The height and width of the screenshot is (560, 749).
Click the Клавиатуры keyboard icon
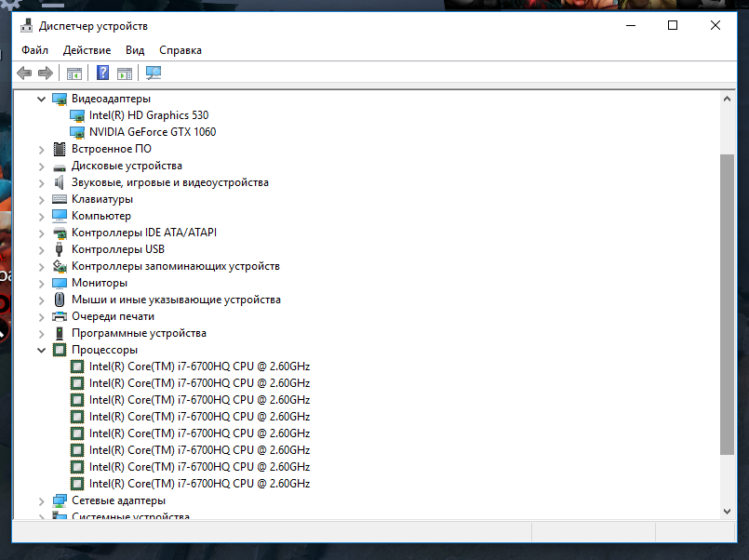point(60,199)
